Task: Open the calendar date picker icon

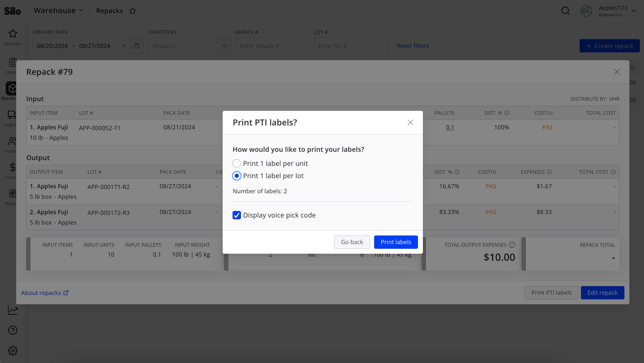Action: click(137, 46)
